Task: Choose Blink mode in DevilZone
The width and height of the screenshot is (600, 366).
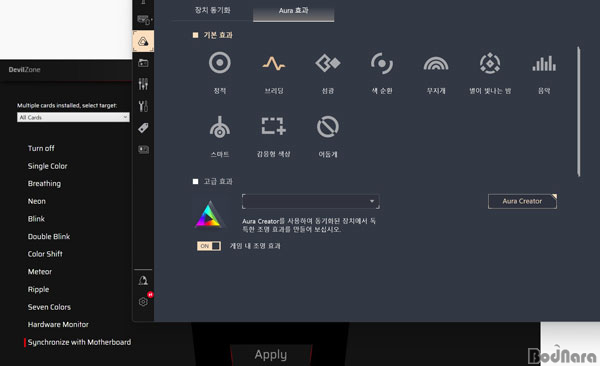Action: (x=36, y=219)
